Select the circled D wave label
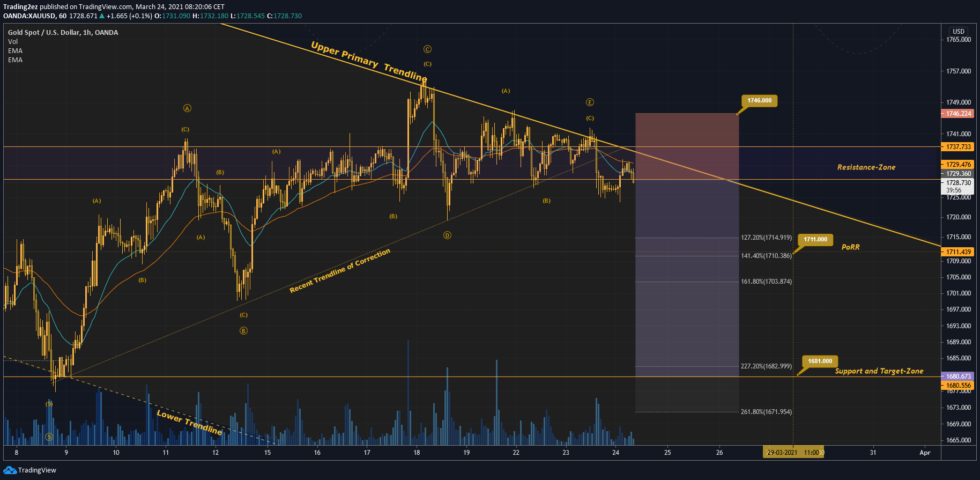Viewport: 980px width, 480px height. pyautogui.click(x=447, y=235)
